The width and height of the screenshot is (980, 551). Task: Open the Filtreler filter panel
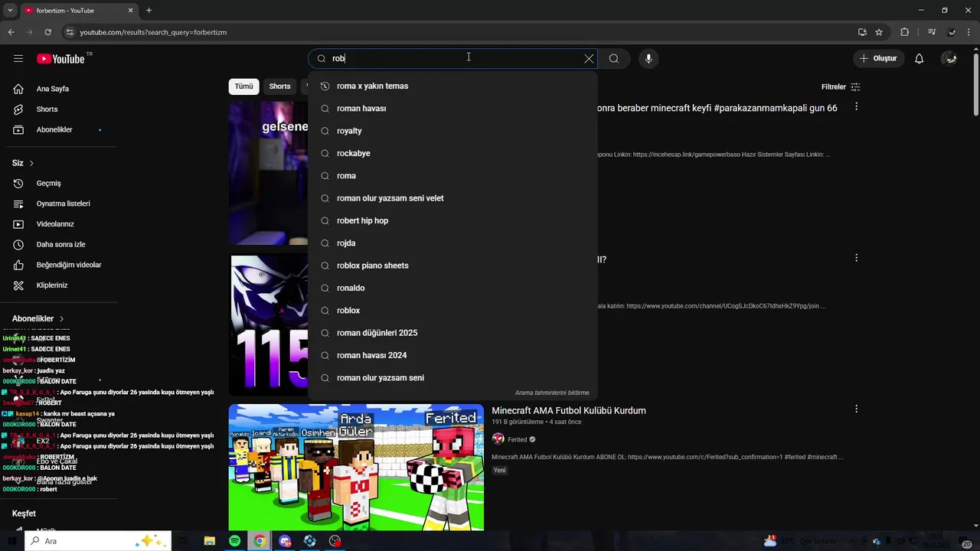[x=841, y=87]
